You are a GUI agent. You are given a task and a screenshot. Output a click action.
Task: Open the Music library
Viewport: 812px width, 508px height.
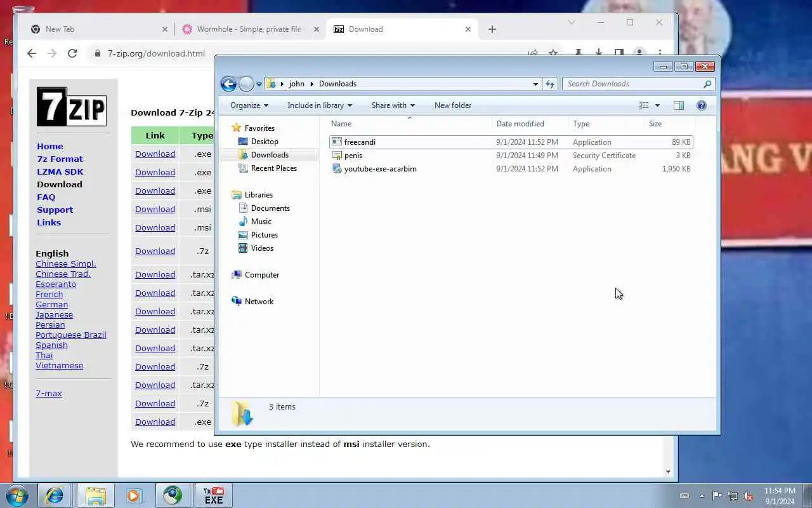click(x=261, y=222)
